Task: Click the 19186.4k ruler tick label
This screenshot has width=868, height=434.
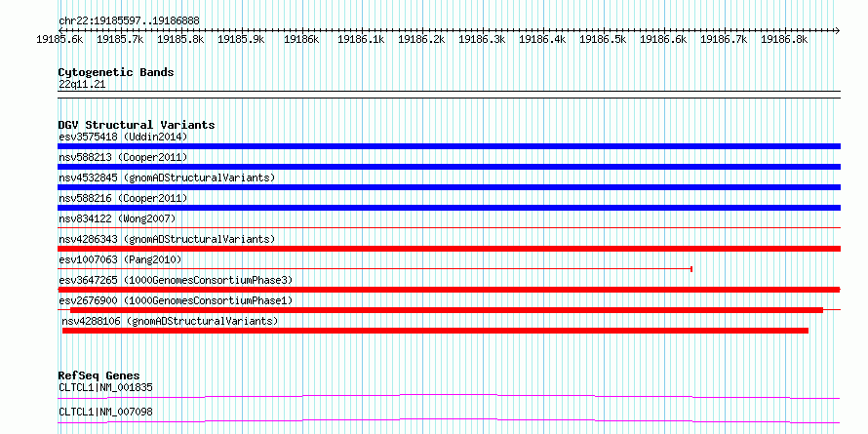Action: [x=542, y=39]
